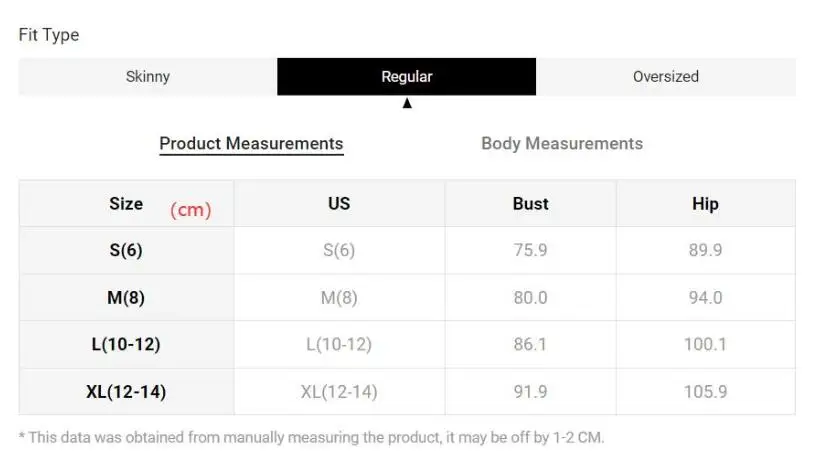Click the Size column header

[x=126, y=204]
